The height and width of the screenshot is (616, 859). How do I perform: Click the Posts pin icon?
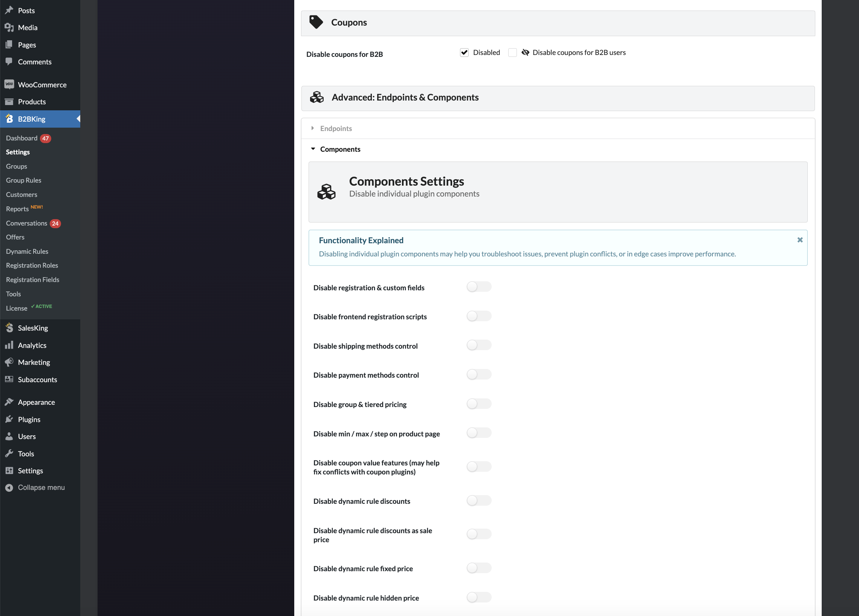tap(9, 10)
